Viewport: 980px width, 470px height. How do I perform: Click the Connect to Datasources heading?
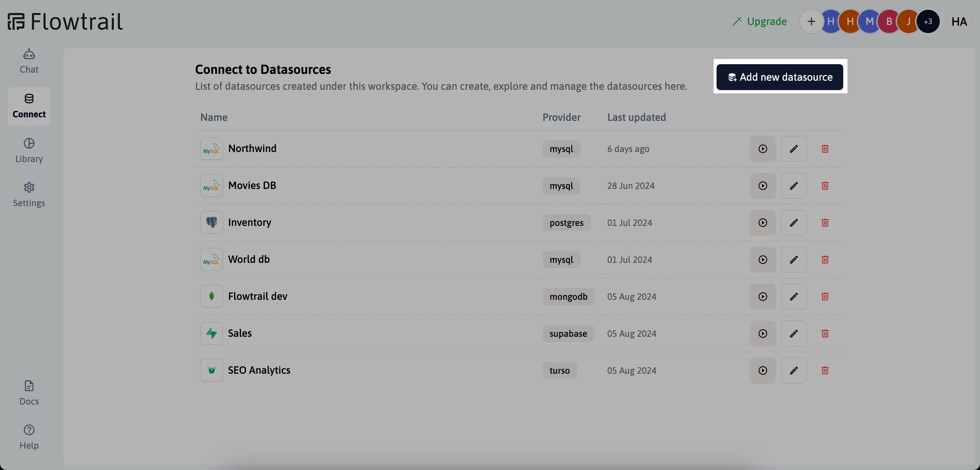pyautogui.click(x=263, y=69)
